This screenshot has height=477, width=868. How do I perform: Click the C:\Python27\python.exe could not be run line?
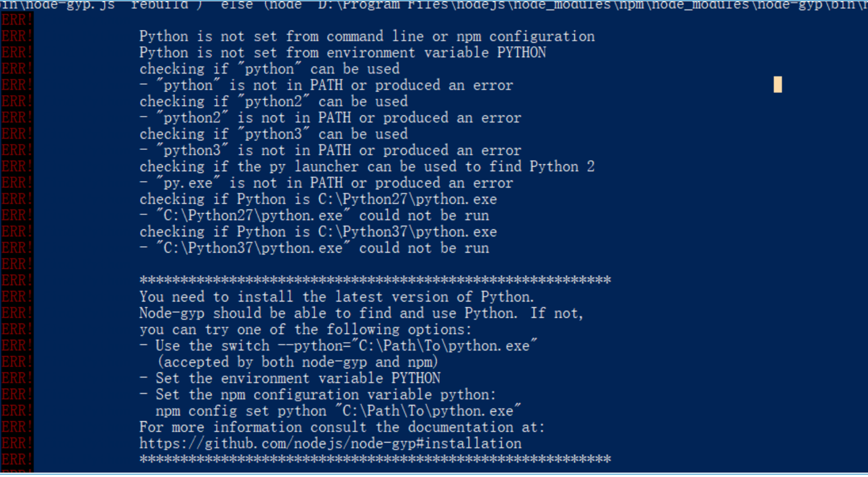314,215
